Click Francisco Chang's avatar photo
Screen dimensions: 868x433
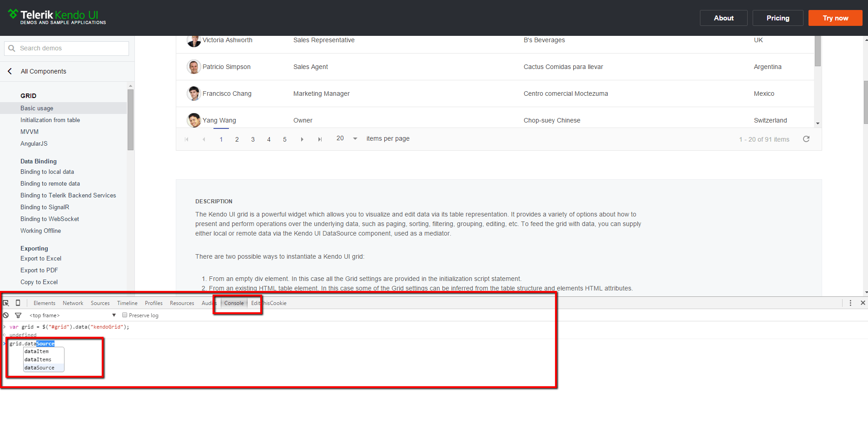point(194,93)
